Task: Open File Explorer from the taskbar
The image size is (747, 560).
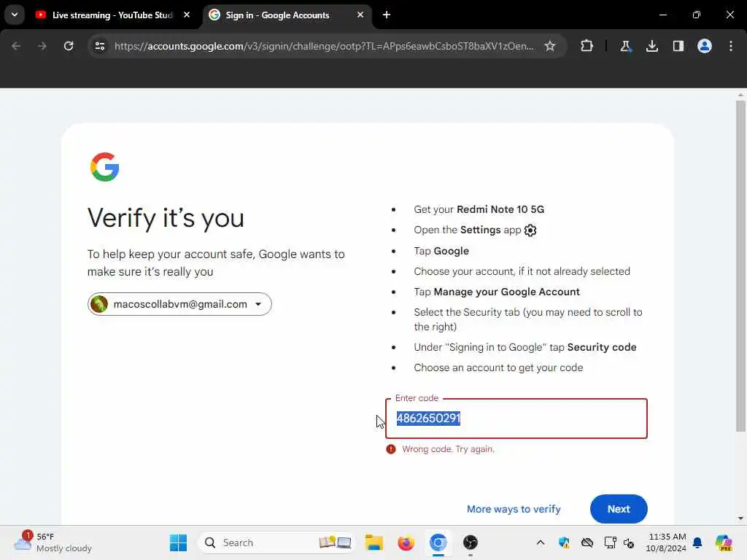Action: click(x=374, y=542)
